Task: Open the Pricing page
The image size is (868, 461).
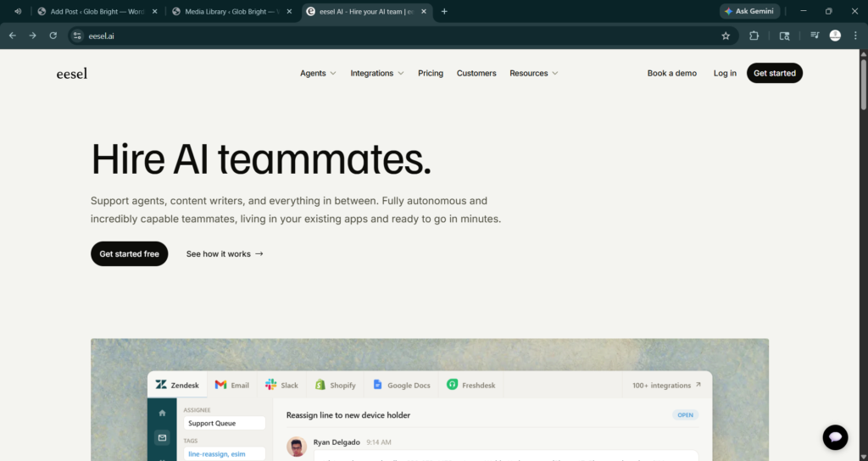Action: tap(431, 74)
